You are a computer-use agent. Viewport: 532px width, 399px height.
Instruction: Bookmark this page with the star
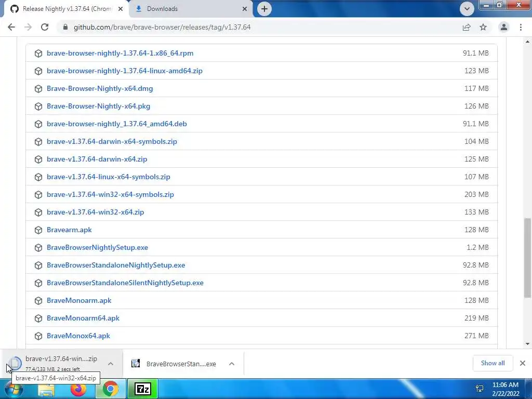[483, 27]
